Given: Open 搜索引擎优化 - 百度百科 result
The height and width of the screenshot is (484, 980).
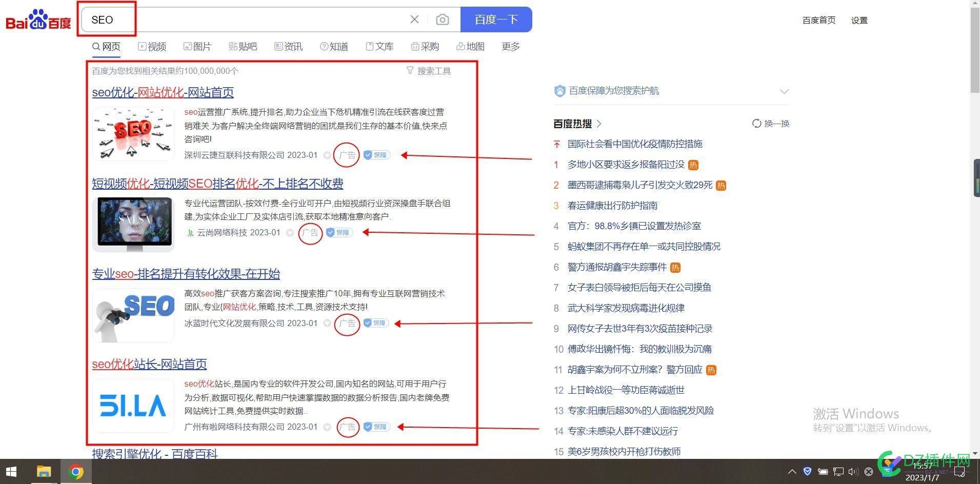Looking at the screenshot, I should 155,453.
